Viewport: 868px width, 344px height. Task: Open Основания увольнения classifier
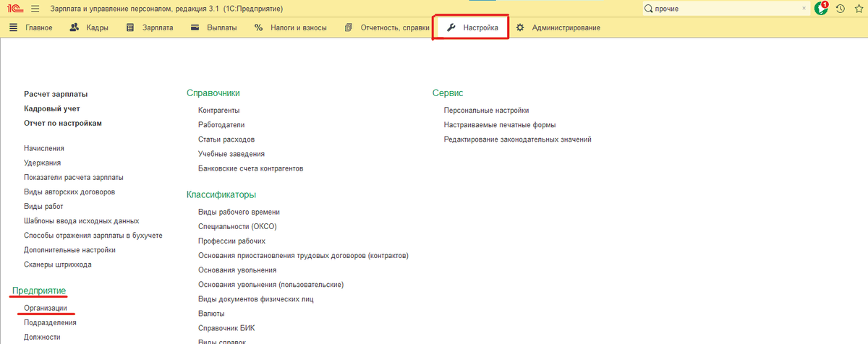(x=237, y=270)
